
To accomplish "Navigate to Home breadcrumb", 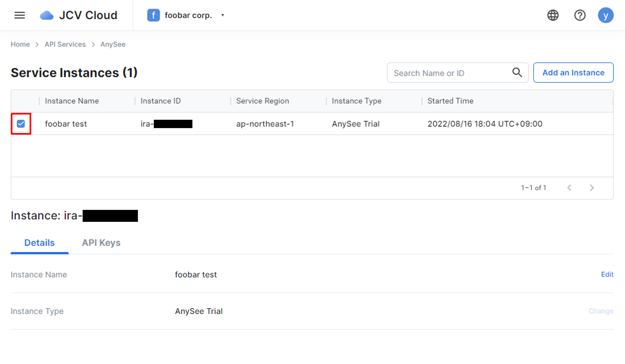I will click(x=20, y=44).
